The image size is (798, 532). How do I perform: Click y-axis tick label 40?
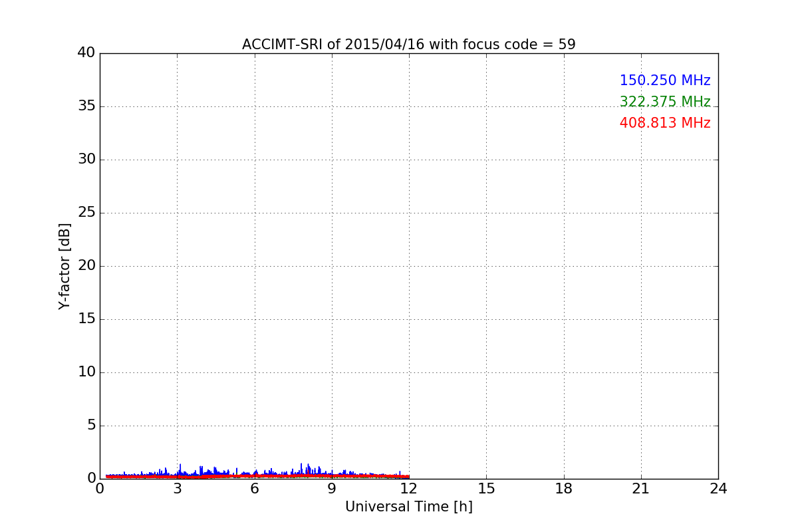(x=86, y=53)
